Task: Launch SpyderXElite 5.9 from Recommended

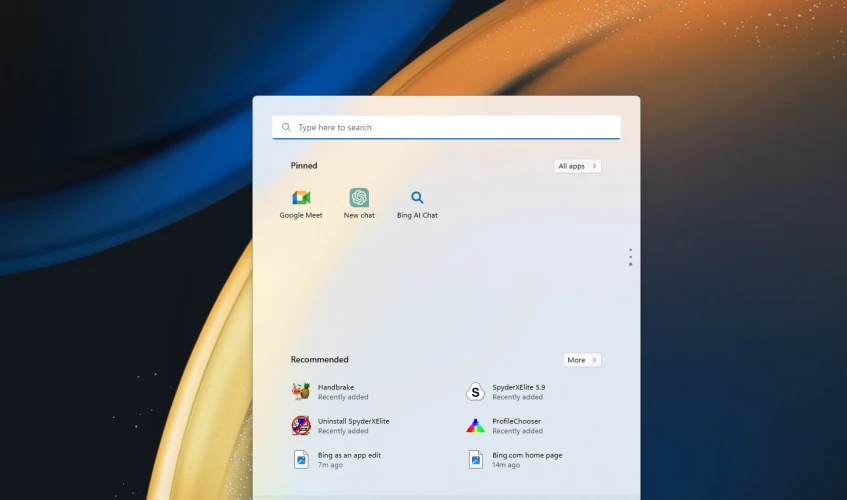Action: pos(476,392)
